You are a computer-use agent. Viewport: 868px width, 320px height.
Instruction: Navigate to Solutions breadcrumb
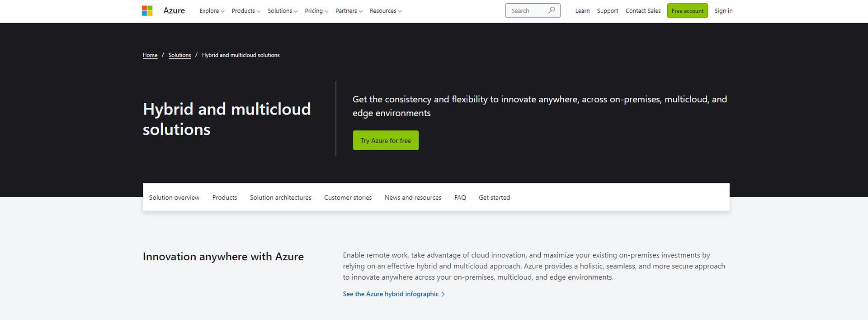coord(179,55)
